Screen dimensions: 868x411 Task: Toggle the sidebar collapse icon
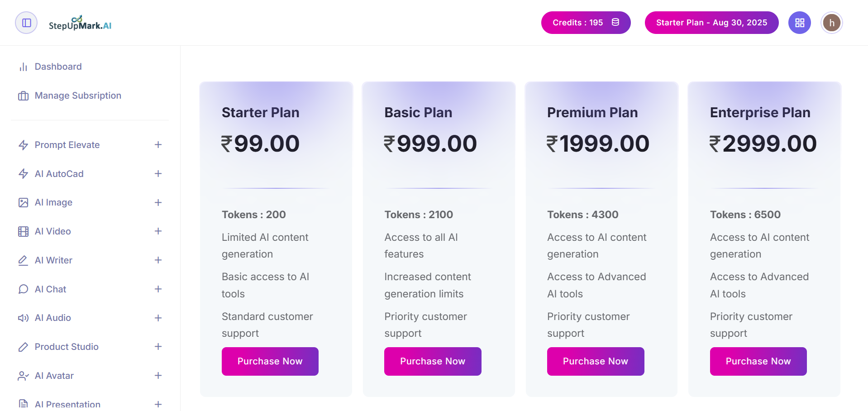click(26, 23)
